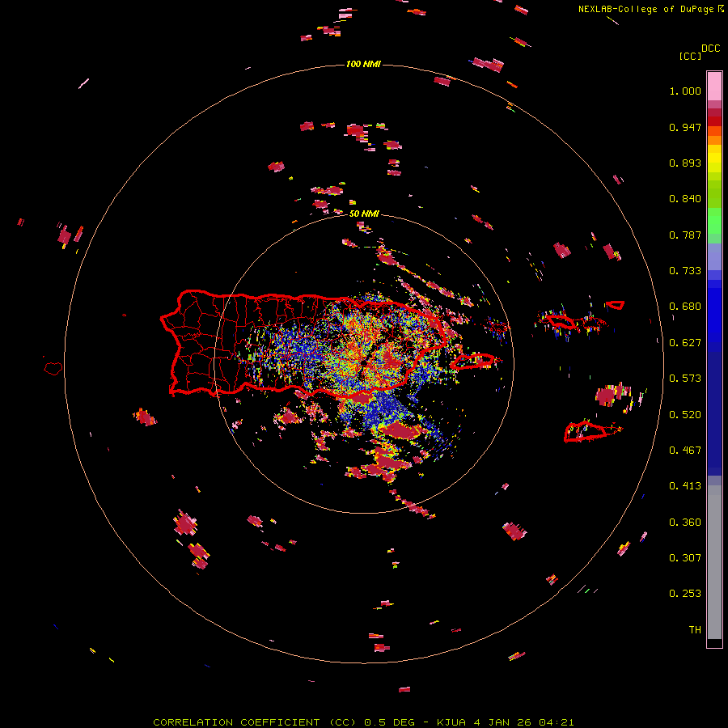Click the 50 NMI range ring label
The width and height of the screenshot is (728, 728).
364,214
